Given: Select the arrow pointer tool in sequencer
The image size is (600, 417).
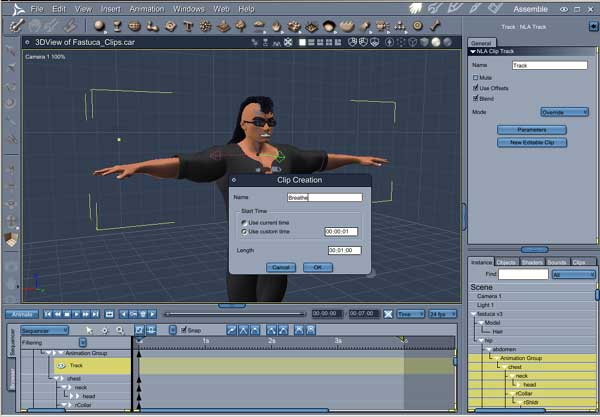Looking at the screenshot, I should point(89,330).
